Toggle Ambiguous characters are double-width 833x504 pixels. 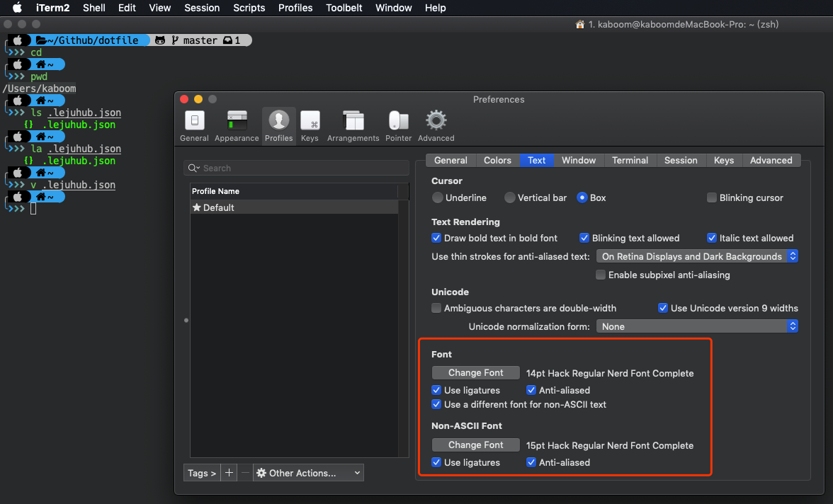tap(436, 308)
